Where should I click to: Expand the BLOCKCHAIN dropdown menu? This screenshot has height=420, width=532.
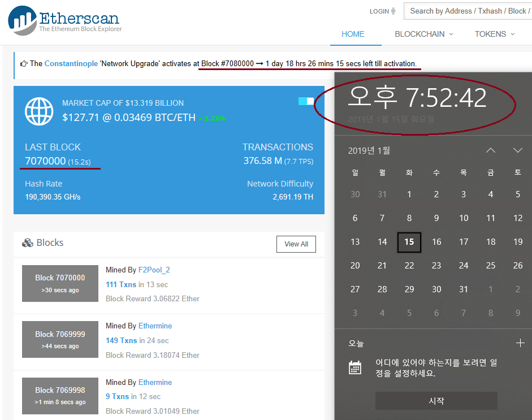424,34
